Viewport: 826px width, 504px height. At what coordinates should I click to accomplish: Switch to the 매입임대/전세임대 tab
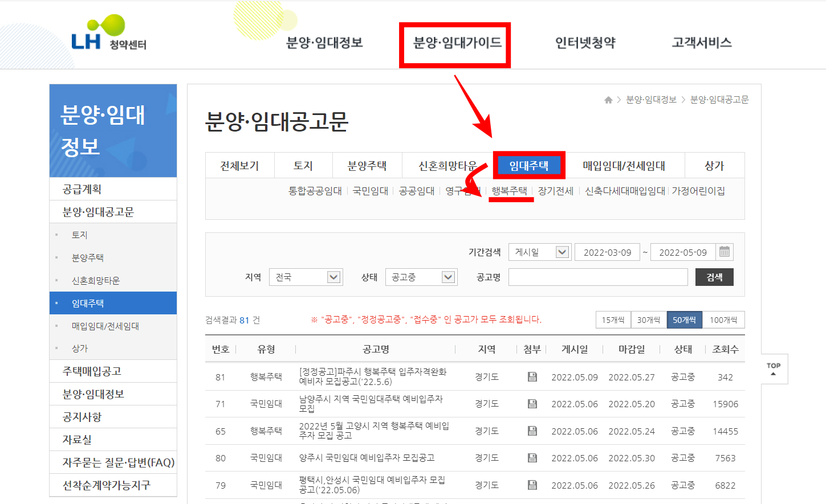[624, 166]
